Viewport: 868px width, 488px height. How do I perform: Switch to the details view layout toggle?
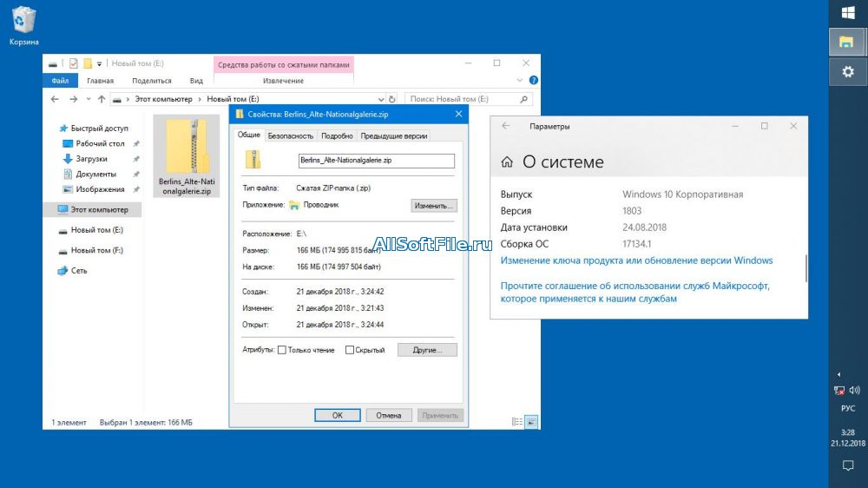(518, 423)
